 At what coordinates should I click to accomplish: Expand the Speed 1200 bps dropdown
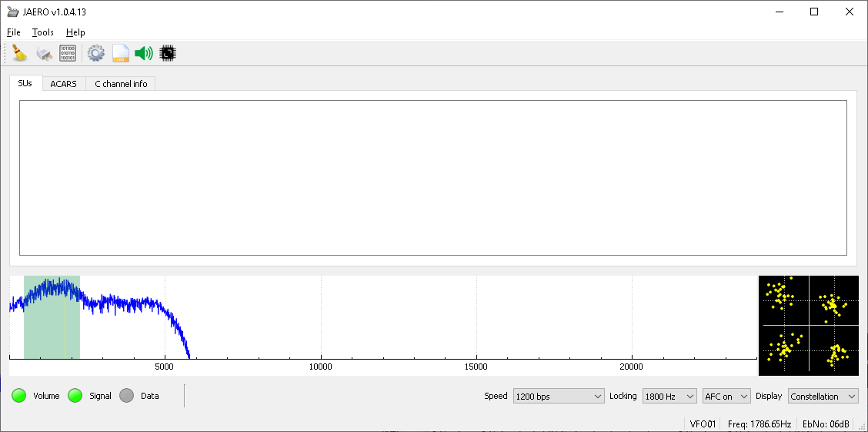[559, 396]
